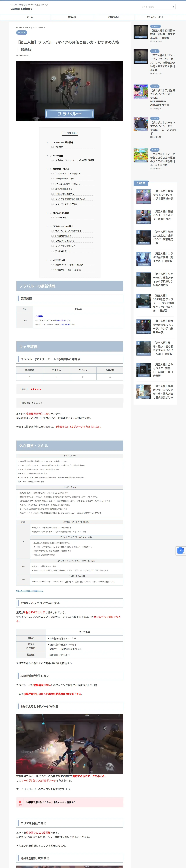Click the scroll-to-top arrow button
The height and width of the screenshot is (868, 186).
(180, 551)
